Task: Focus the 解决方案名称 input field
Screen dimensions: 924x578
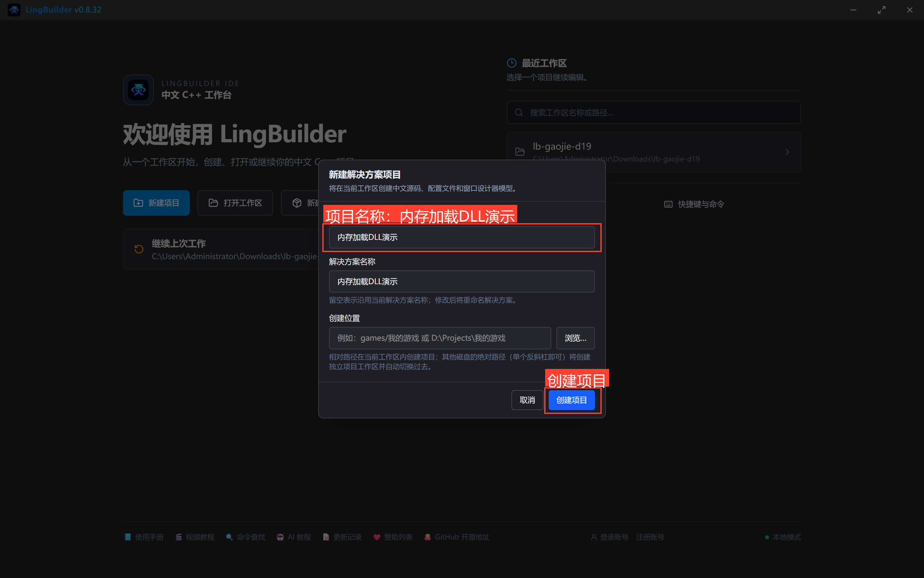Action: (x=462, y=282)
